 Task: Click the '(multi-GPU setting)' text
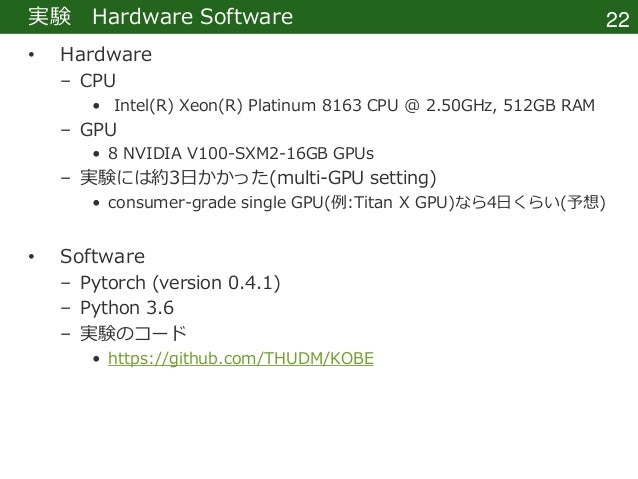coord(353,178)
